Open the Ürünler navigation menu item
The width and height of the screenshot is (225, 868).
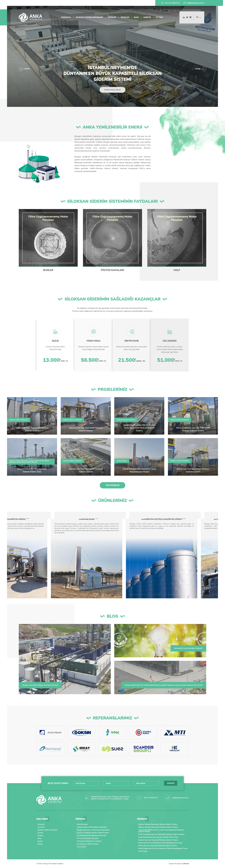click(112, 17)
